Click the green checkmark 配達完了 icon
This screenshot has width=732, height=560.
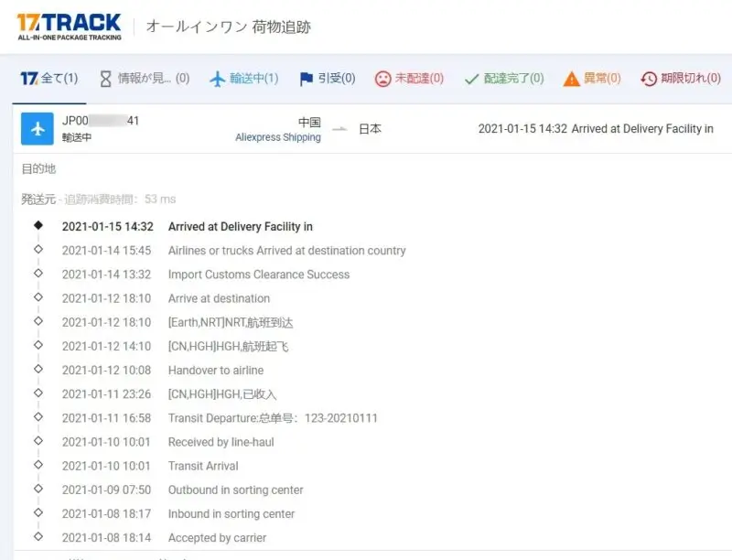(x=472, y=79)
